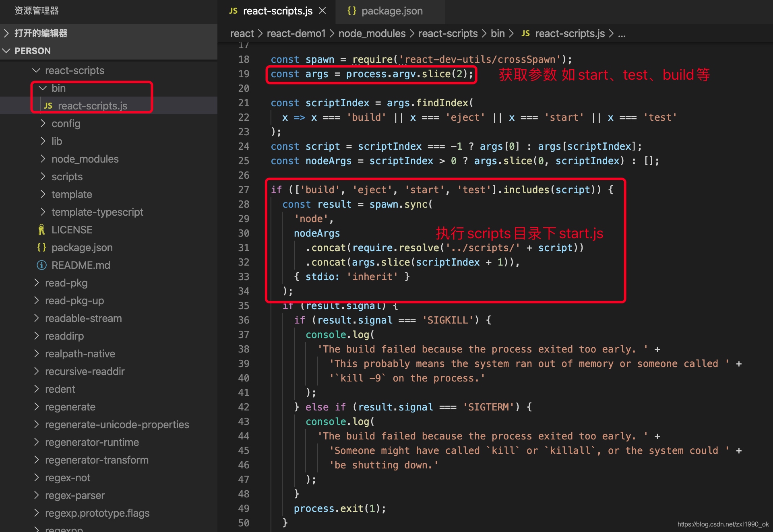Click the ellipsis at the end of the breadcrumb
Screen dimensions: 773x532
click(622, 34)
